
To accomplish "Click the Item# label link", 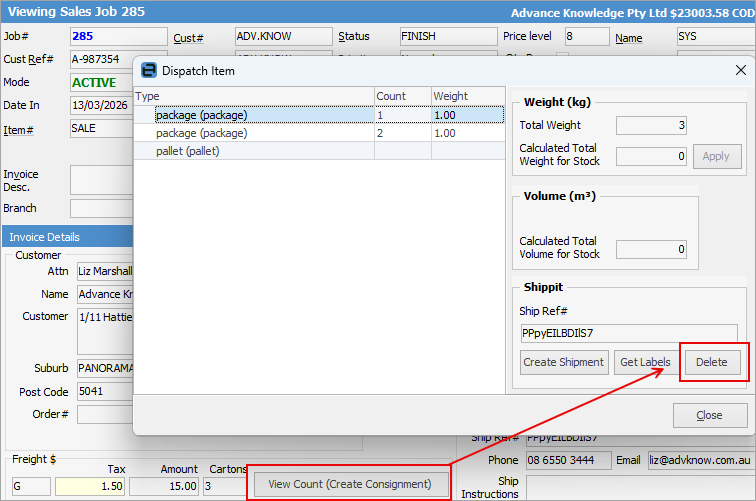I will (18, 130).
